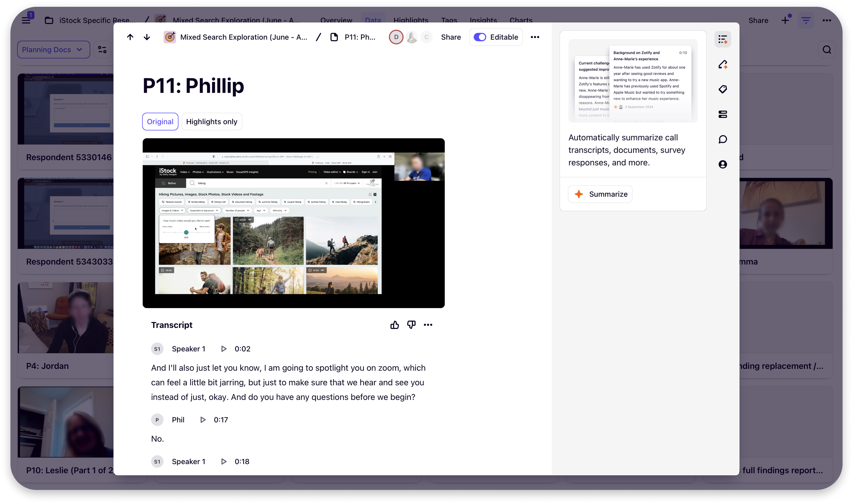Viewport: 853px width, 504px height.
Task: Click the faded C user avatar
Action: [426, 37]
